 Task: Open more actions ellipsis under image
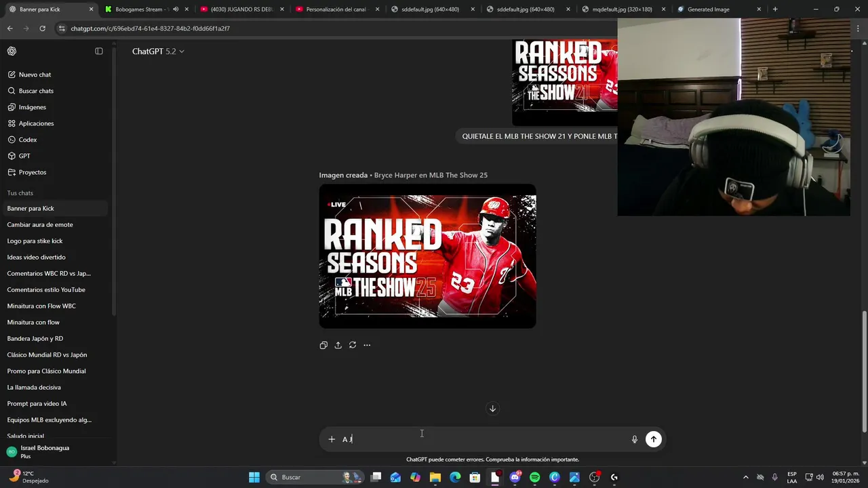pos(367,345)
